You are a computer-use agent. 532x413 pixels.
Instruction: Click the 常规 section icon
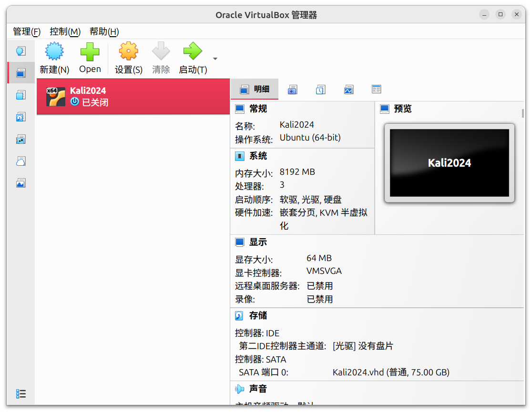click(x=240, y=109)
